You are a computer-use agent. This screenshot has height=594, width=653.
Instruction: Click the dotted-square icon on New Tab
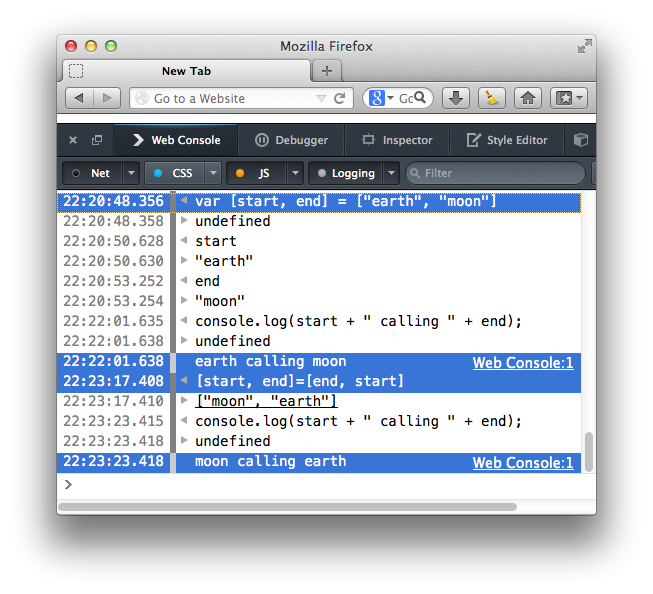pyautogui.click(x=76, y=71)
